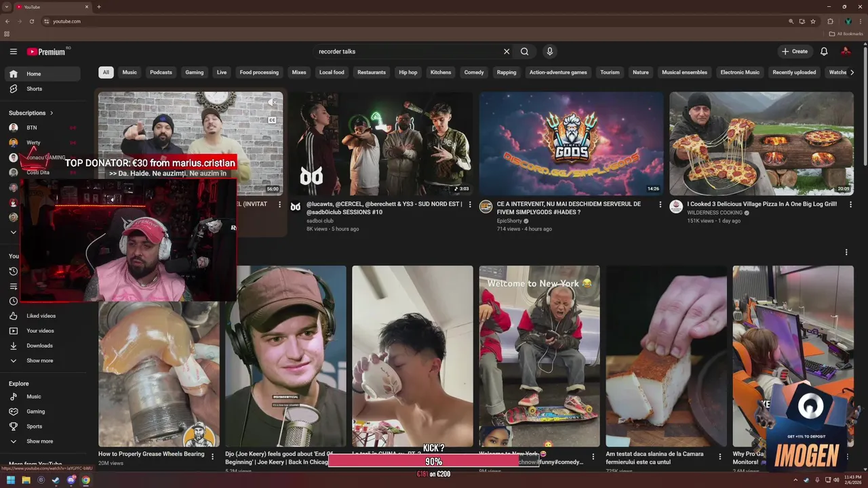The width and height of the screenshot is (868, 488).
Task: Open Welcome to New York short
Action: pyautogui.click(x=539, y=357)
